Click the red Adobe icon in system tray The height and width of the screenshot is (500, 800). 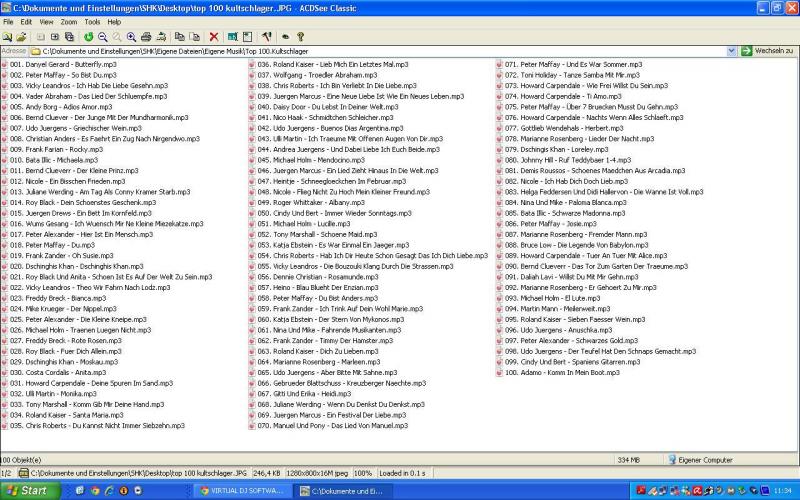[641, 491]
